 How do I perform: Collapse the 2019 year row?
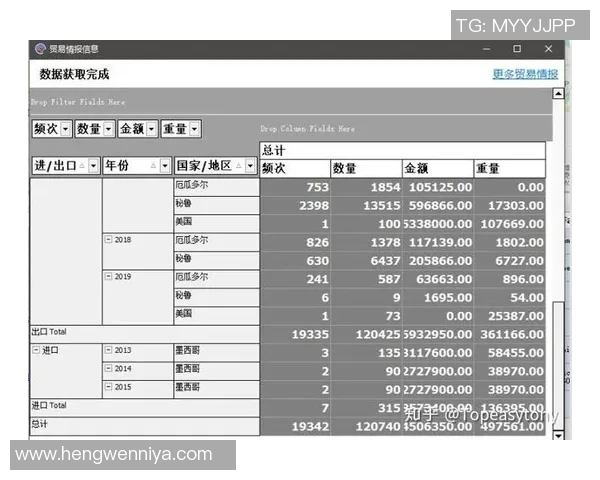[x=109, y=276]
